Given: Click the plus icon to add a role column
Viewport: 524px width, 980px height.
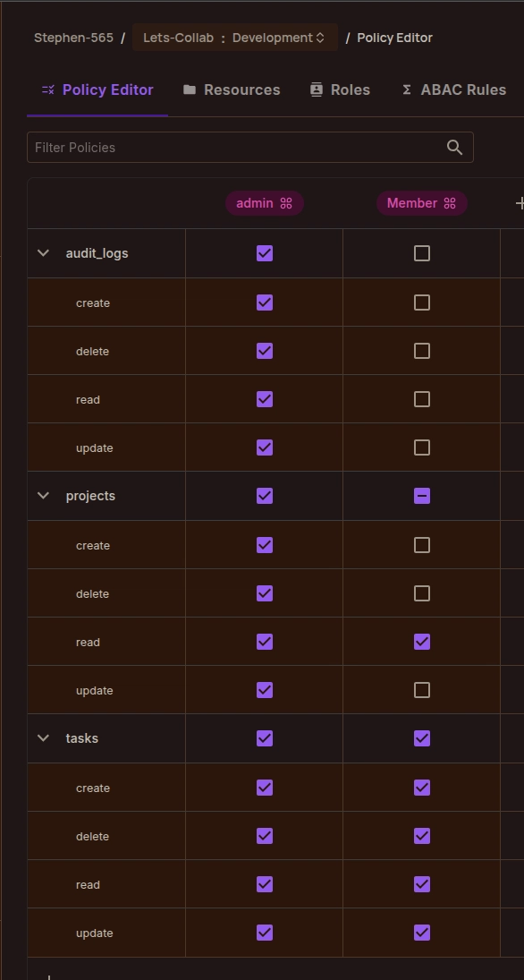Looking at the screenshot, I should 519,203.
